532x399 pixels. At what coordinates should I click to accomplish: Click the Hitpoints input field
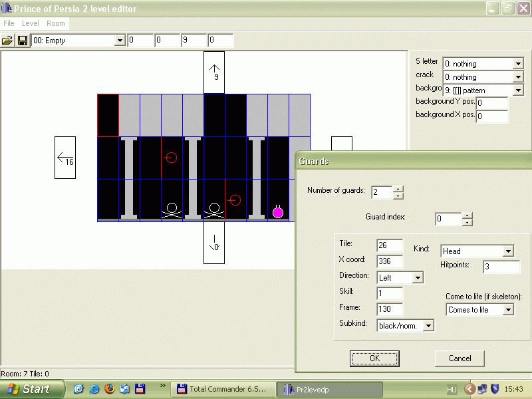click(x=501, y=267)
